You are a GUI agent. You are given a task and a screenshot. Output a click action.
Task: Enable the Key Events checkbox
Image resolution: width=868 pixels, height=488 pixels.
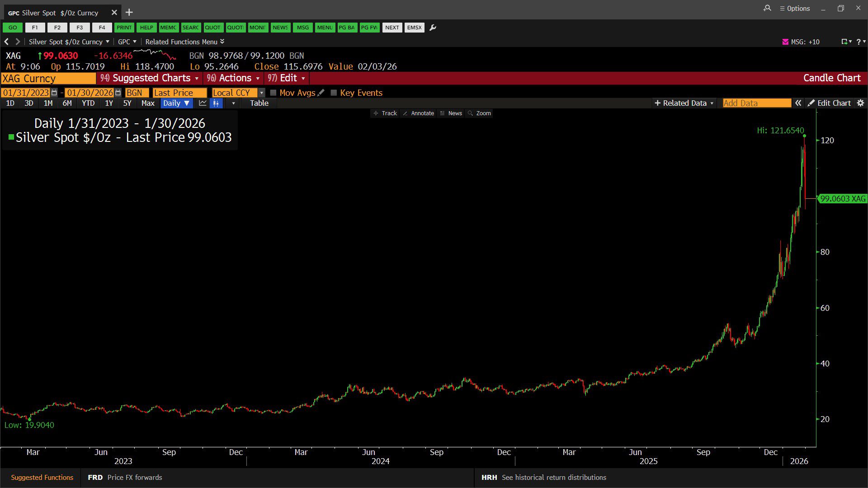click(x=334, y=93)
